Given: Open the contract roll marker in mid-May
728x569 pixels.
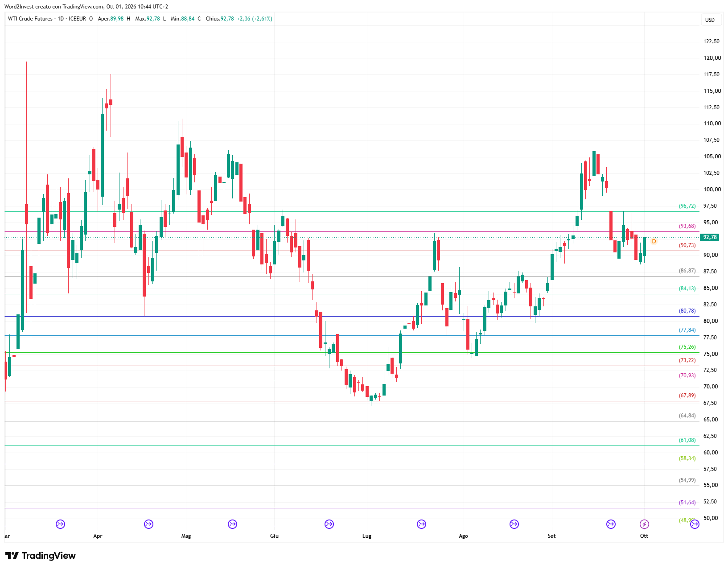Looking at the screenshot, I should (232, 524).
